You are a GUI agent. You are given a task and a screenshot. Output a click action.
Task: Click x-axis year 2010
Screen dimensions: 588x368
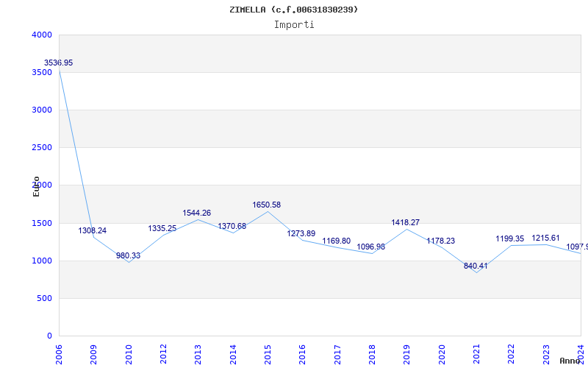(129, 355)
